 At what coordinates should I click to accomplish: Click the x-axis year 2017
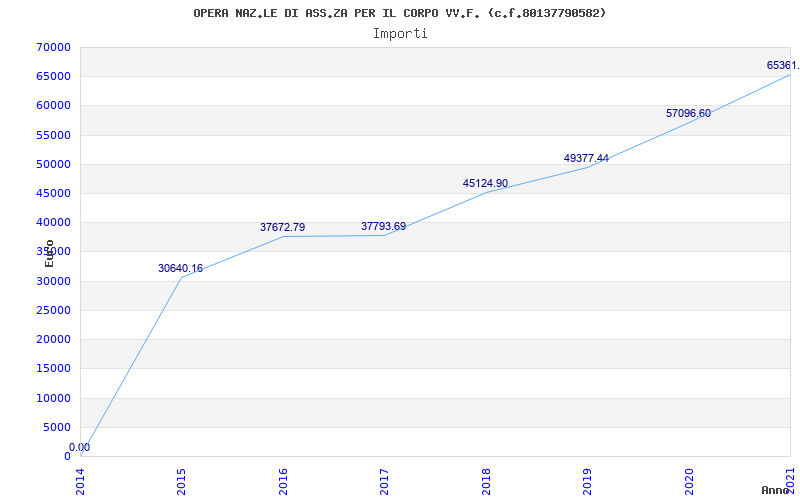[x=384, y=482]
